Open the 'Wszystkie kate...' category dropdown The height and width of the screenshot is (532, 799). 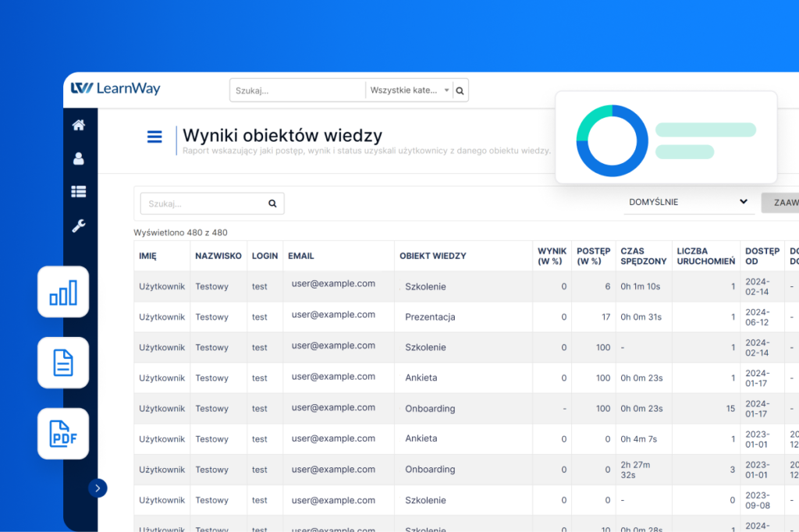(x=409, y=90)
